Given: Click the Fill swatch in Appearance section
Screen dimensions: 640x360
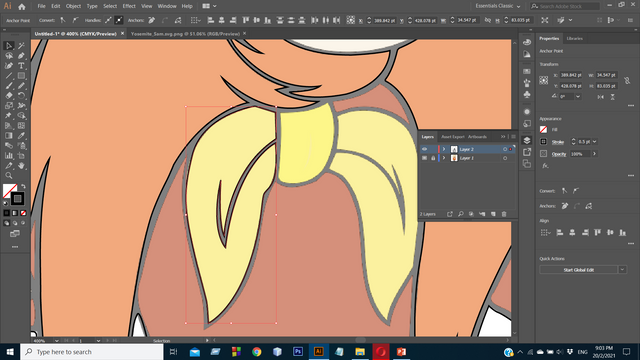Looking at the screenshot, I should (543, 129).
